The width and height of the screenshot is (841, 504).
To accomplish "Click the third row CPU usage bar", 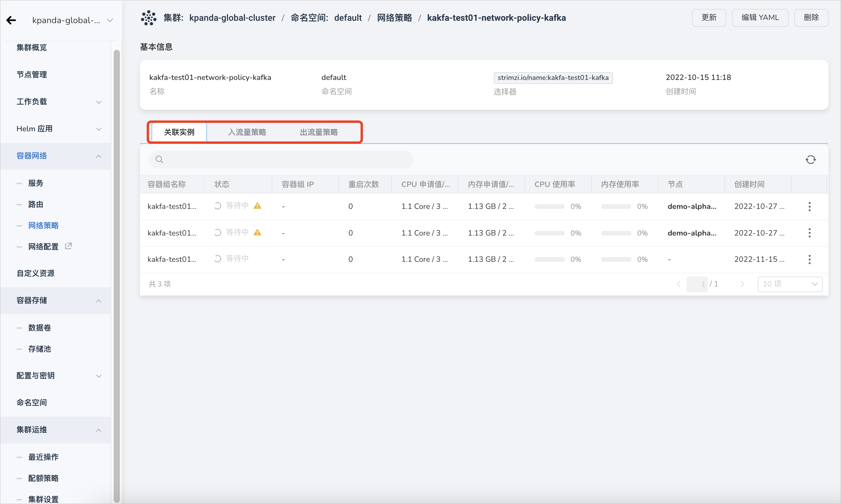I will coord(549,259).
